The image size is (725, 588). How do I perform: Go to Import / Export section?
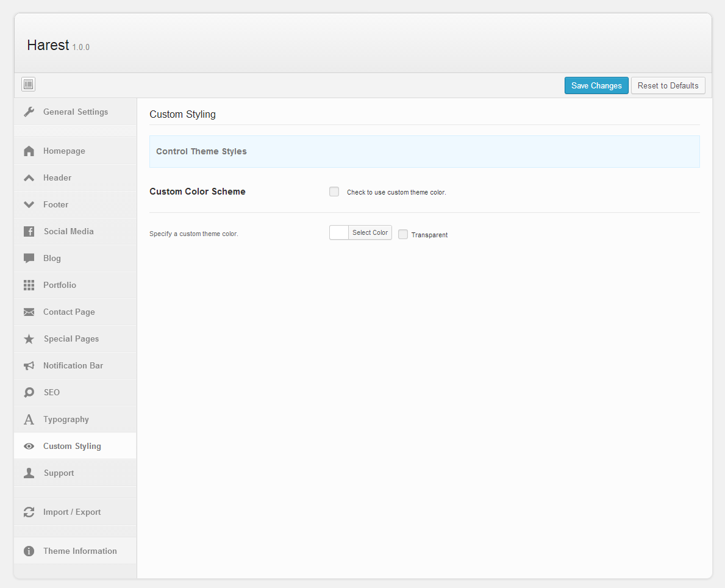pyautogui.click(x=72, y=512)
